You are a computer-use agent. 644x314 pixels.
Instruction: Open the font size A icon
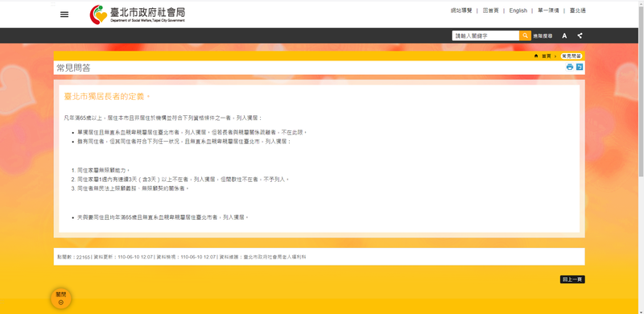[x=564, y=35]
